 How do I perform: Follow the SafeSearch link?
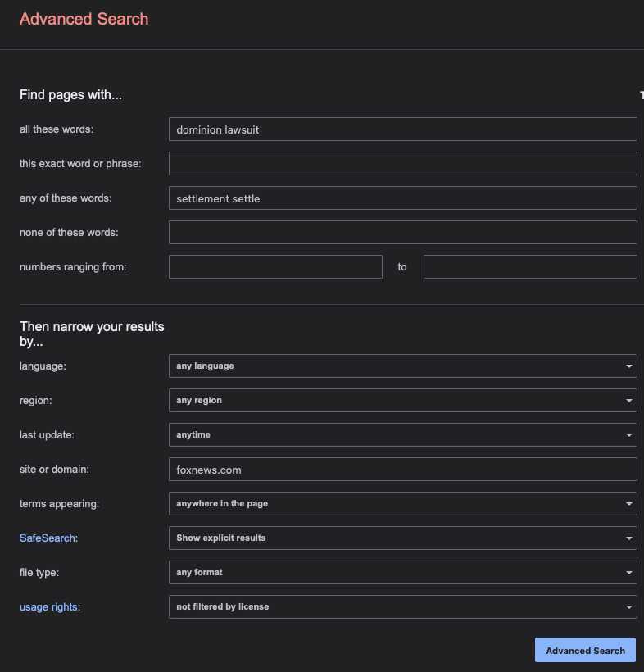48,538
